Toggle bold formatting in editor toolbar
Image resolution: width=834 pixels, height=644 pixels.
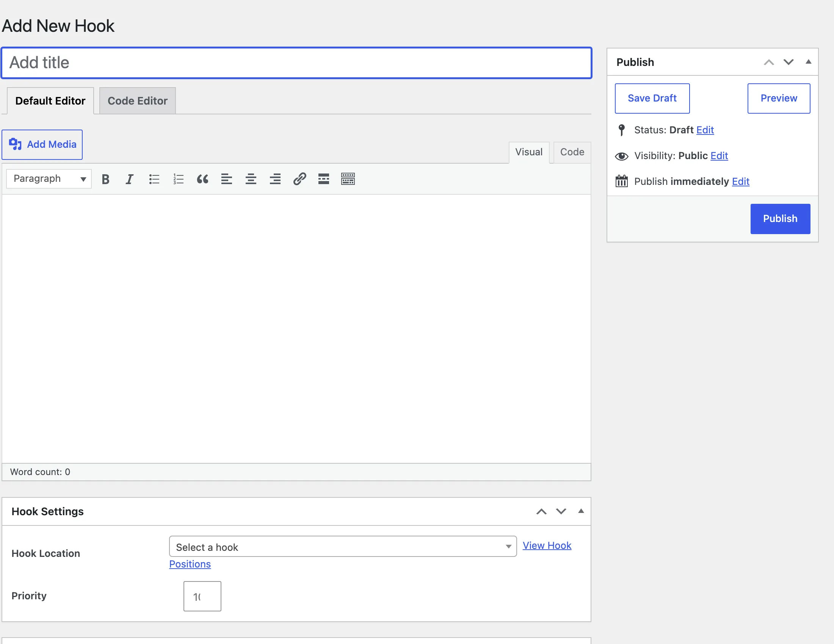(105, 179)
